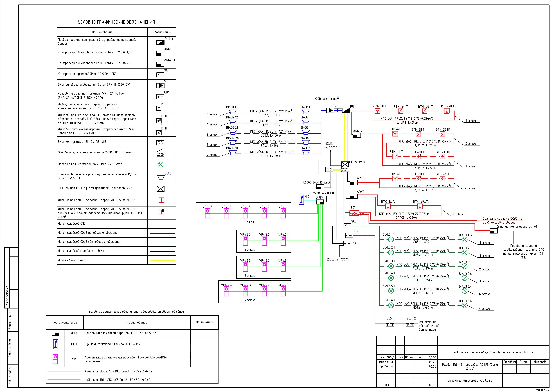Click the Выполнил cell in the title block
Image resolution: width=554 pixels, height=392 pixels.
(x=386, y=362)
